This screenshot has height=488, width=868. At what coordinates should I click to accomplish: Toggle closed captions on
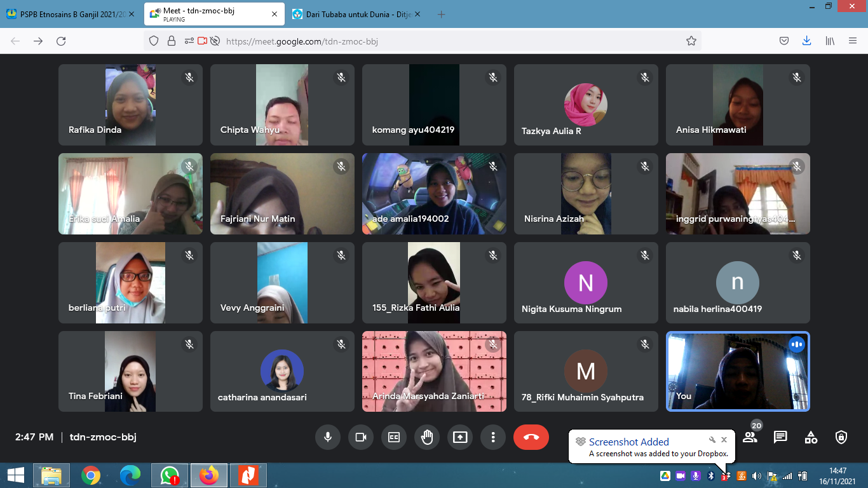[x=394, y=437]
